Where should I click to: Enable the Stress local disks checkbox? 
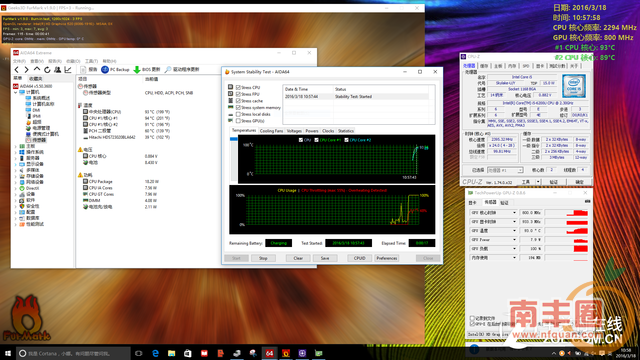238,114
